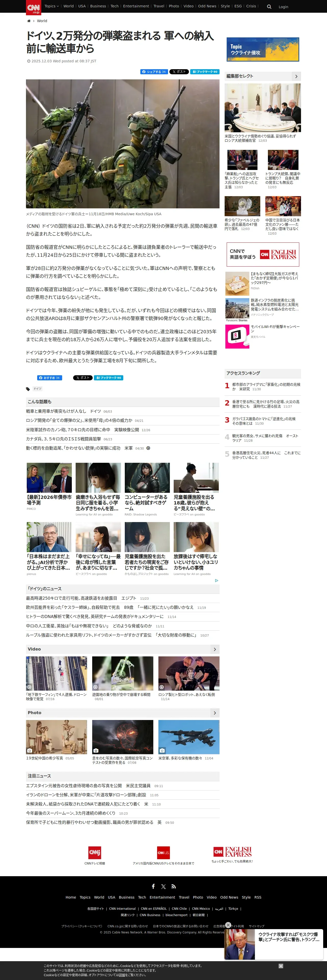Open the US Air Force aircraft photo gallery
The width and height of the screenshot is (327, 980).
click(189, 737)
